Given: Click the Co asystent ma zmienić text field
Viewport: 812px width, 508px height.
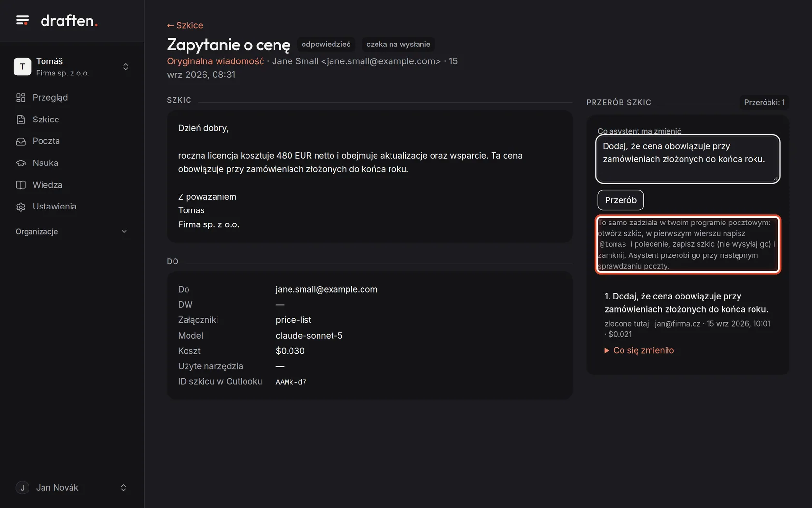Looking at the screenshot, I should (x=688, y=159).
